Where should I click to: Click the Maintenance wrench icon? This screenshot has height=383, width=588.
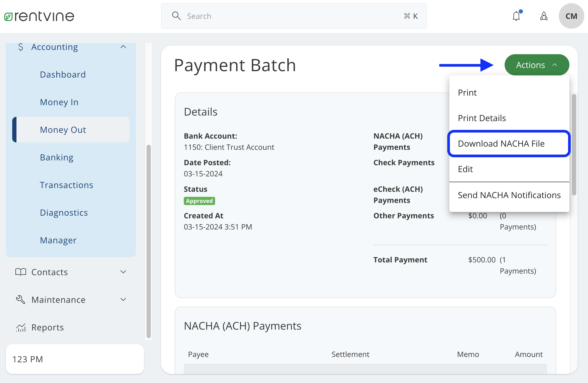tap(20, 300)
